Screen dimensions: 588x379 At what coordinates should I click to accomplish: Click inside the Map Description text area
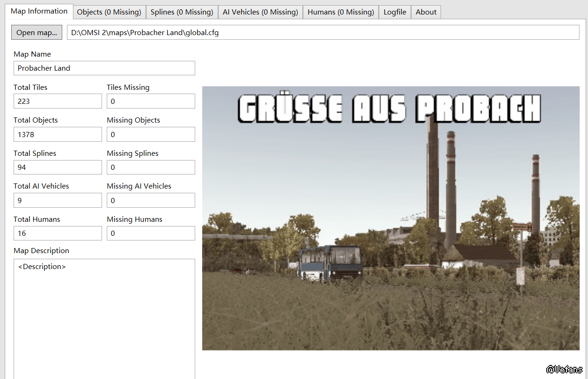[104, 318]
